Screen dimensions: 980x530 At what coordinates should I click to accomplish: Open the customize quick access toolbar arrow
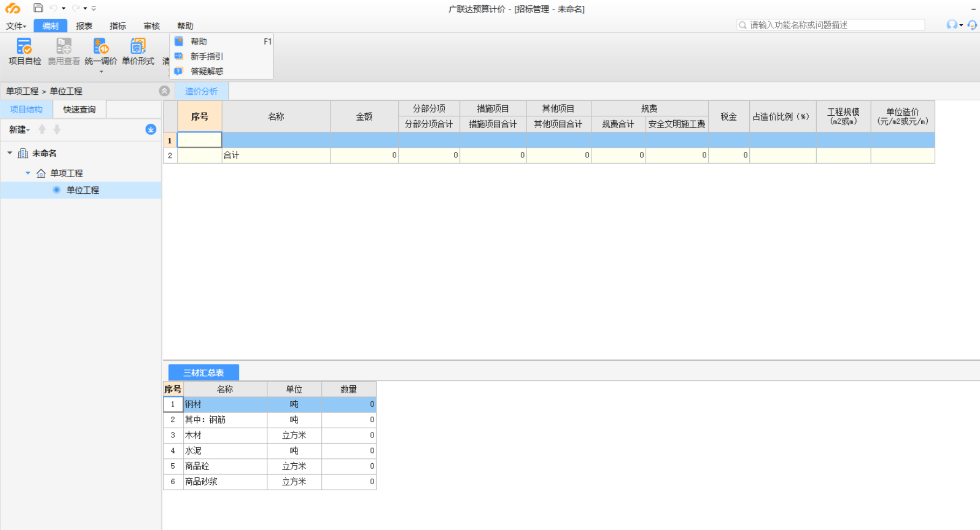(x=94, y=9)
